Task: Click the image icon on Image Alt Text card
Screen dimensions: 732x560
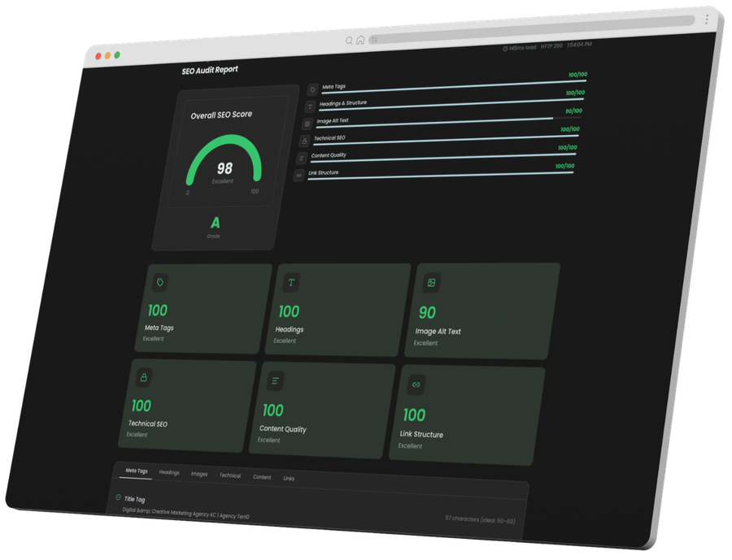Action: [x=431, y=283]
